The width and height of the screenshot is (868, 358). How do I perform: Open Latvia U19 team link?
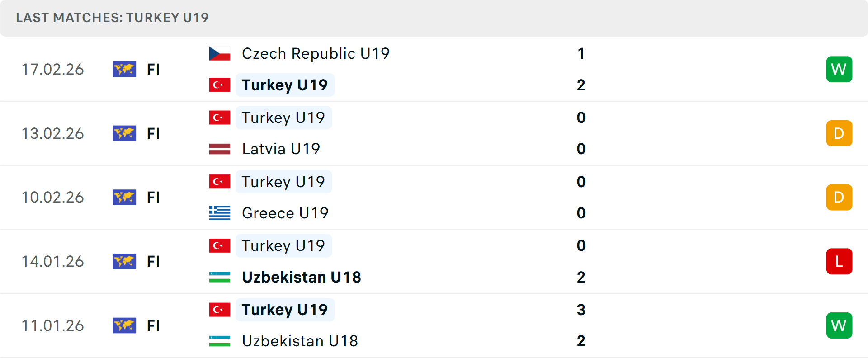pyautogui.click(x=281, y=149)
